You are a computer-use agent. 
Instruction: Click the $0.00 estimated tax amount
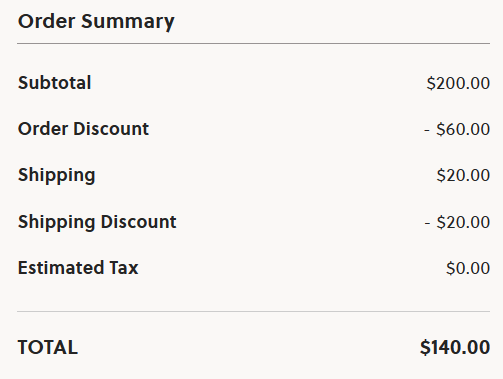pos(468,268)
